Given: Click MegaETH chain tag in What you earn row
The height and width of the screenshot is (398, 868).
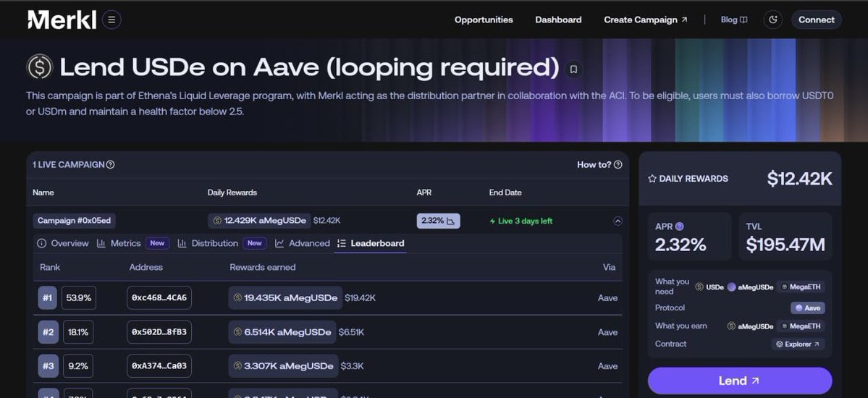Looking at the screenshot, I should [x=801, y=326].
